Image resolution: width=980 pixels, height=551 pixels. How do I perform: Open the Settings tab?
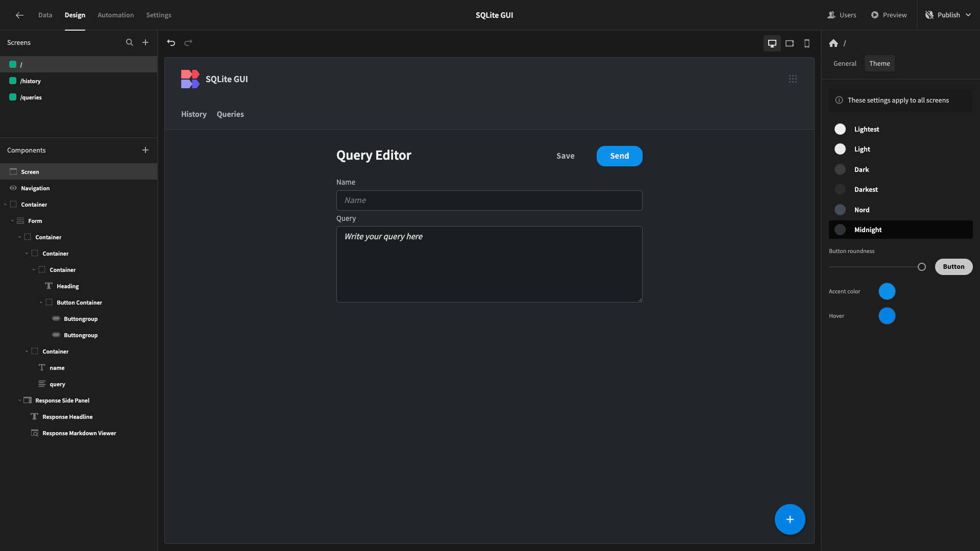tap(159, 15)
